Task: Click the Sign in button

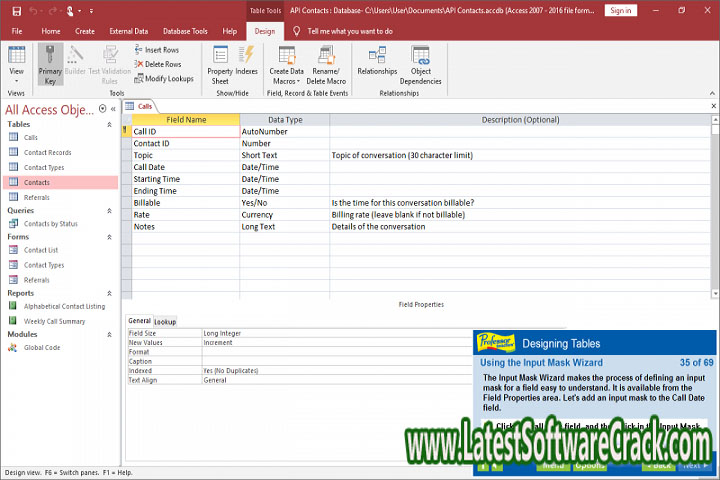Action: click(x=621, y=11)
